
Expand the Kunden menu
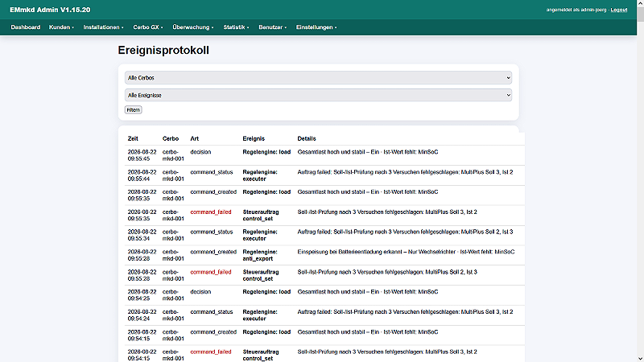click(x=61, y=27)
